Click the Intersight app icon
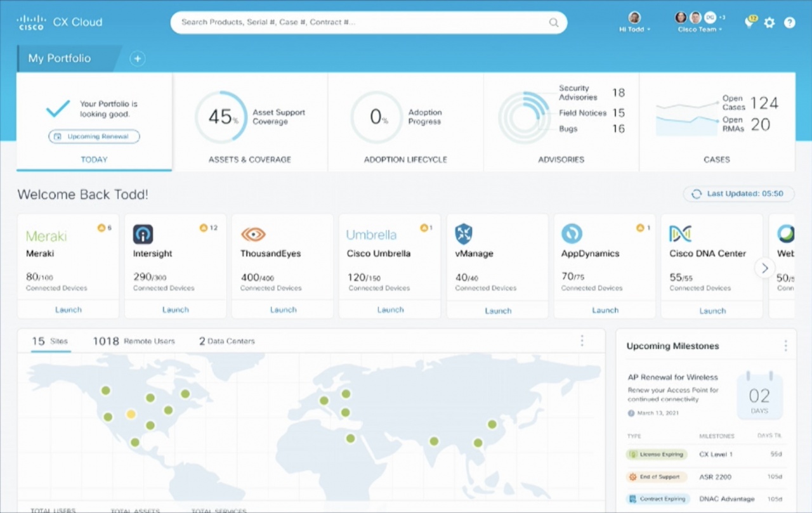 point(143,234)
